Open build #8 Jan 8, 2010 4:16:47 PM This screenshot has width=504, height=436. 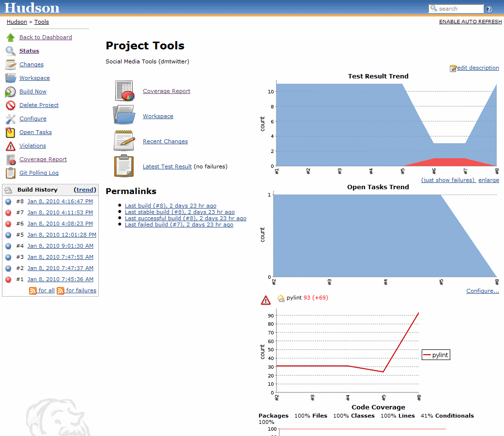tap(60, 201)
